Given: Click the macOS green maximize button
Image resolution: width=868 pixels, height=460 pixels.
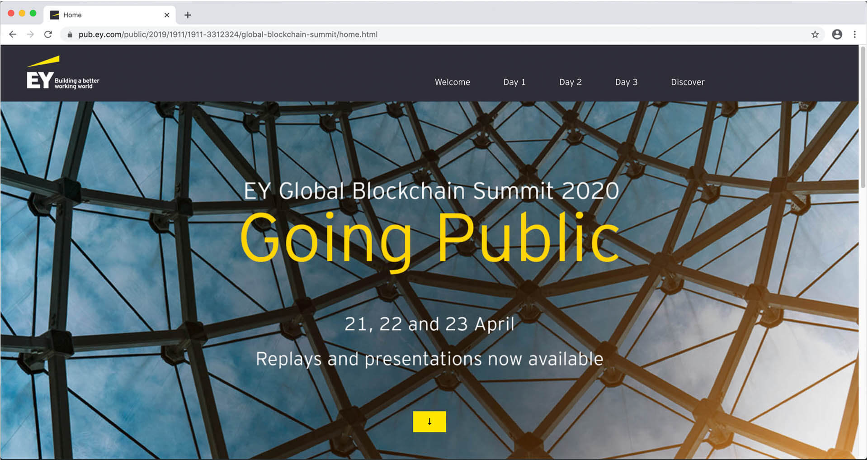Looking at the screenshot, I should pos(33,13).
